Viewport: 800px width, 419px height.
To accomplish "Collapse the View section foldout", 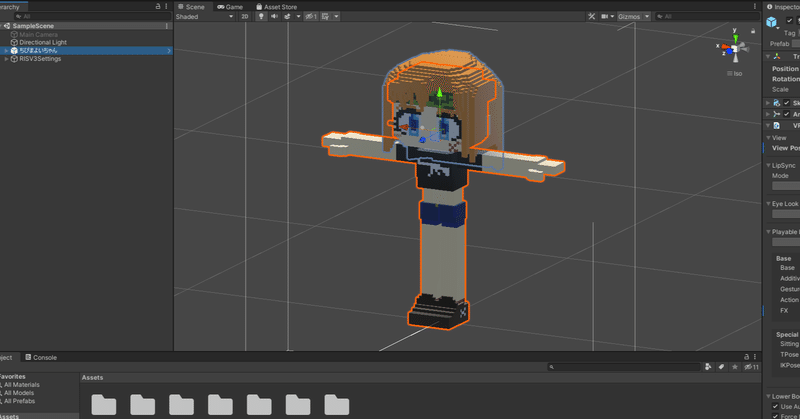I will 768,138.
